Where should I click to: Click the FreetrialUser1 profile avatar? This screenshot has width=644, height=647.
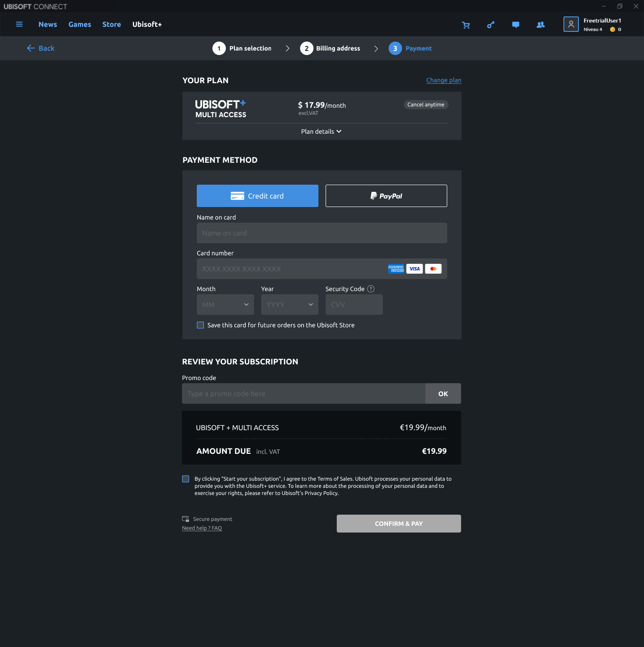point(571,25)
